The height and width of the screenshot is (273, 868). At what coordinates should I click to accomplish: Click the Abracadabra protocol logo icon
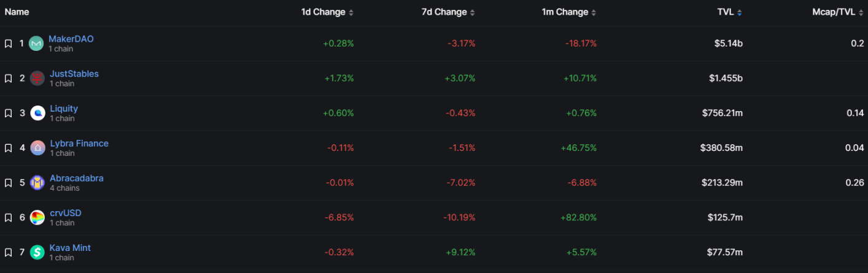pyautogui.click(x=37, y=183)
